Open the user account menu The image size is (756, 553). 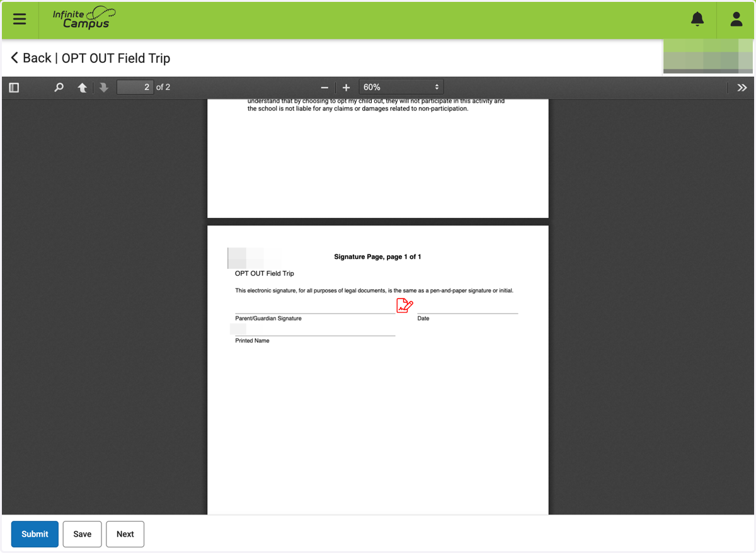point(736,19)
